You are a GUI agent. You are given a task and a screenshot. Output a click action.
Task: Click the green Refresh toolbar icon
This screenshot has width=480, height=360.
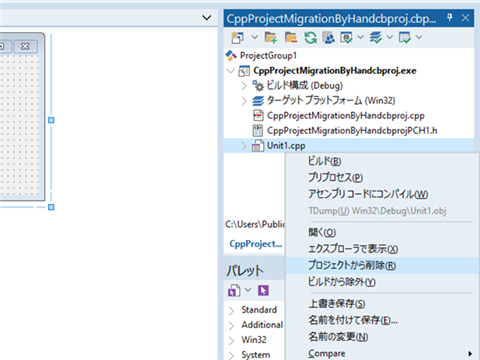pyautogui.click(x=310, y=37)
